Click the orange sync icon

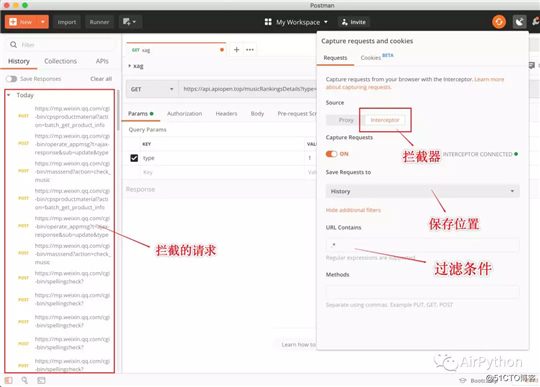(x=499, y=22)
